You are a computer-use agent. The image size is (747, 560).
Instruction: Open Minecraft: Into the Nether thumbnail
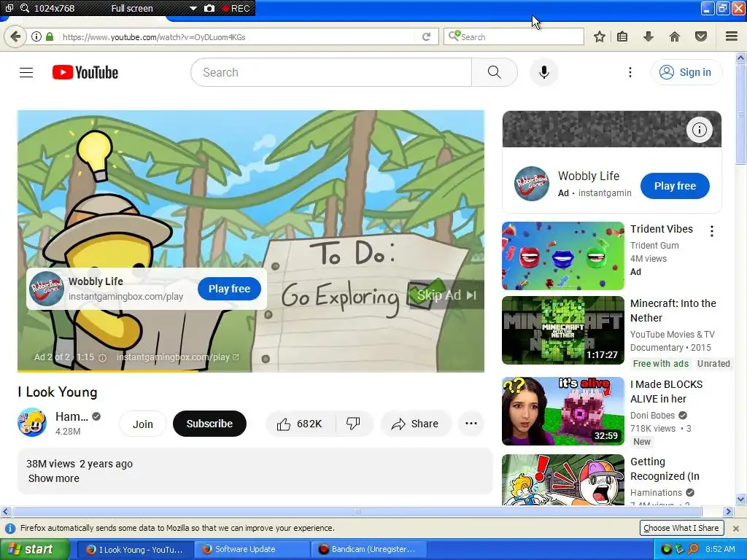563,330
